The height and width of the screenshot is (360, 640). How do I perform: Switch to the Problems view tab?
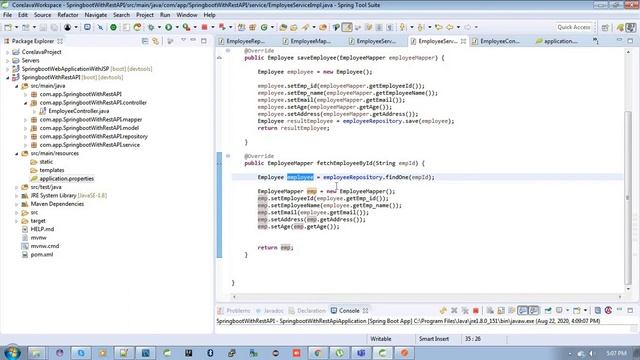[238, 311]
